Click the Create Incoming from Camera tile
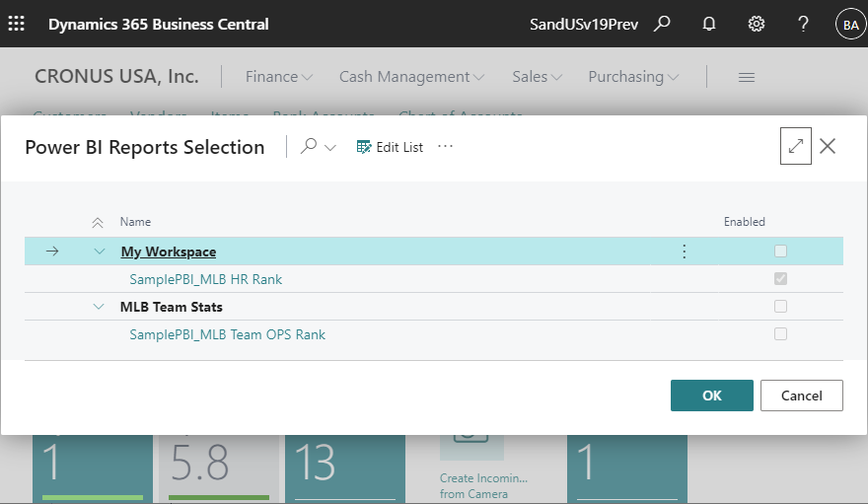 click(x=484, y=468)
